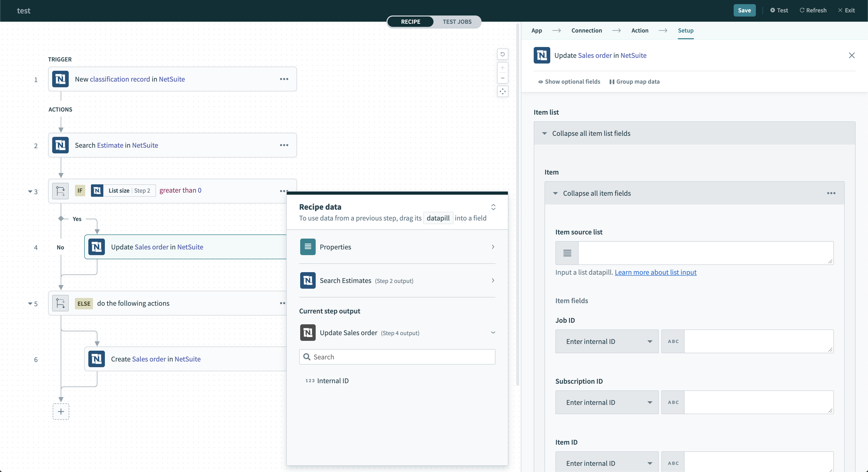Reset the canvas view with circular arrow icon

[502, 54]
